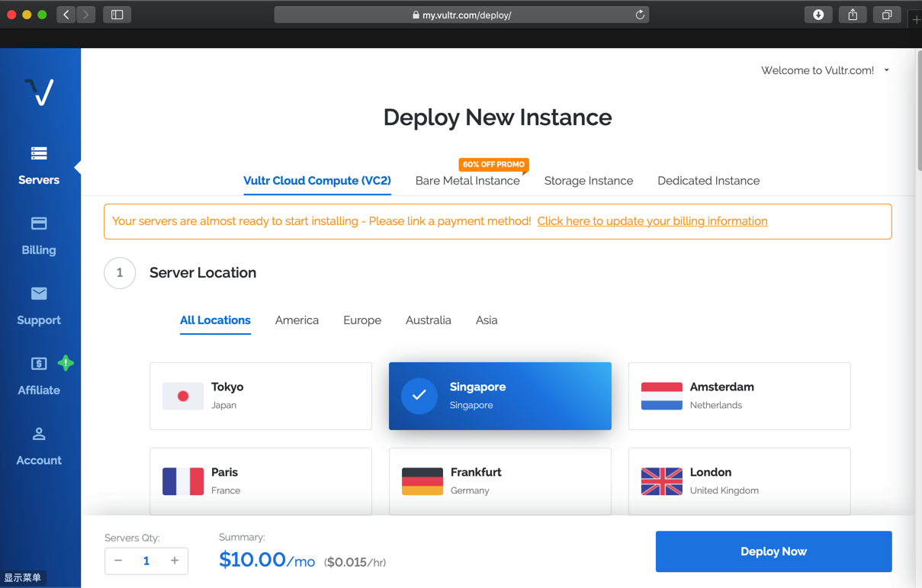Click the 显示菜单 tooltip label
Screen dimensions: 922x588
click(23, 578)
